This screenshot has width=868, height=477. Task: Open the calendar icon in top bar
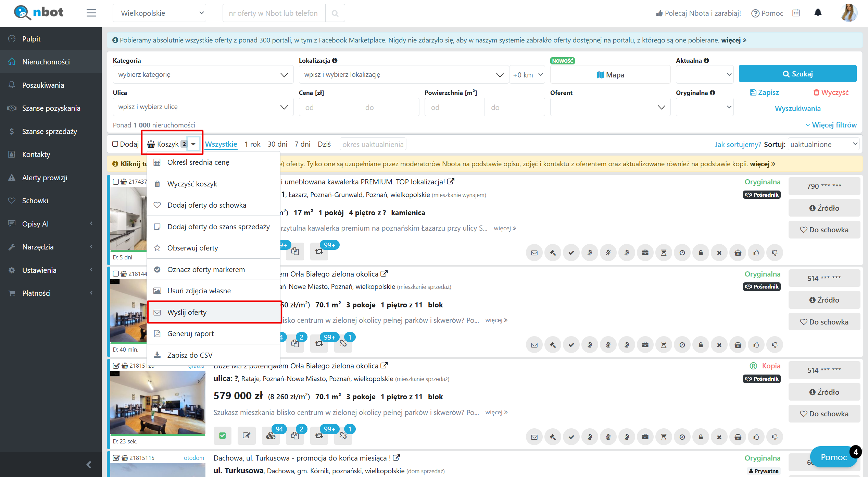[796, 13]
